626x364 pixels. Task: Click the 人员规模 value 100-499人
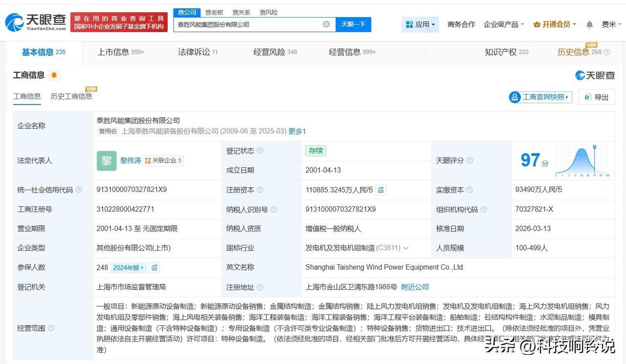click(532, 248)
